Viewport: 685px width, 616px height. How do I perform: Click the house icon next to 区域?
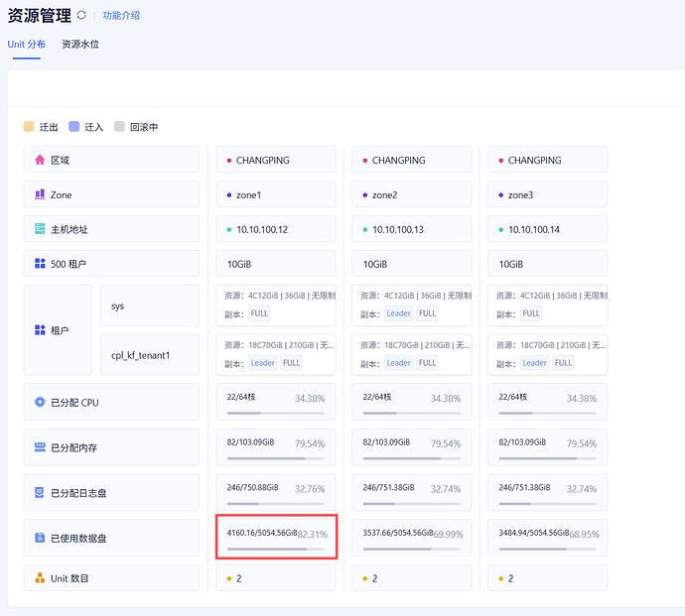click(40, 160)
